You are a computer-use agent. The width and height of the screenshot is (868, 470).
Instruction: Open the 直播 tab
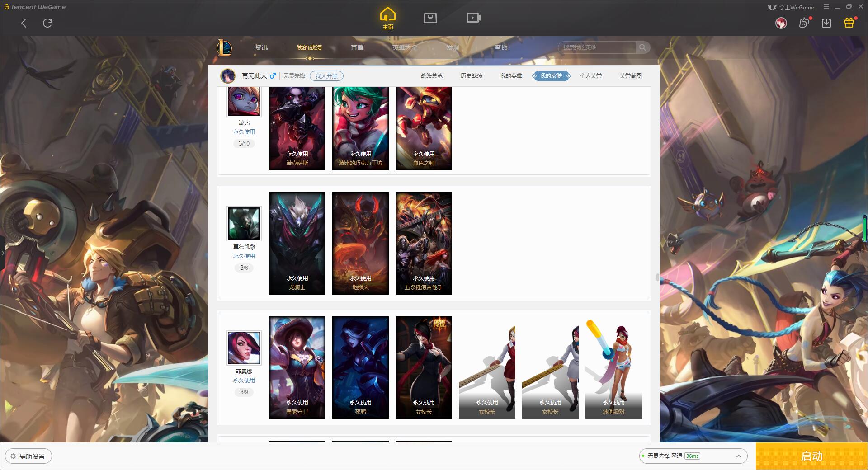357,47
